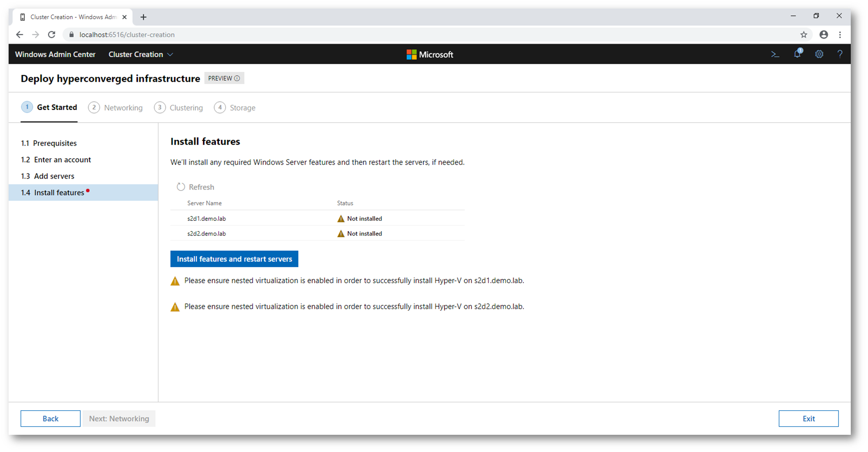Click the Refresh button
868x452 pixels.
click(x=195, y=187)
